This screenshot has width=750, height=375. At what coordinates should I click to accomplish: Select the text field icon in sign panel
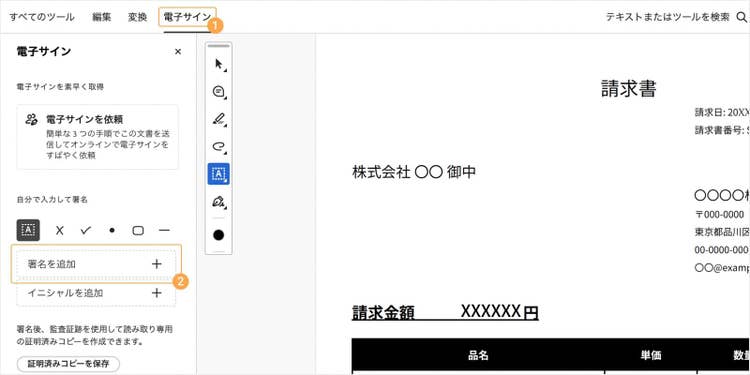[28, 230]
